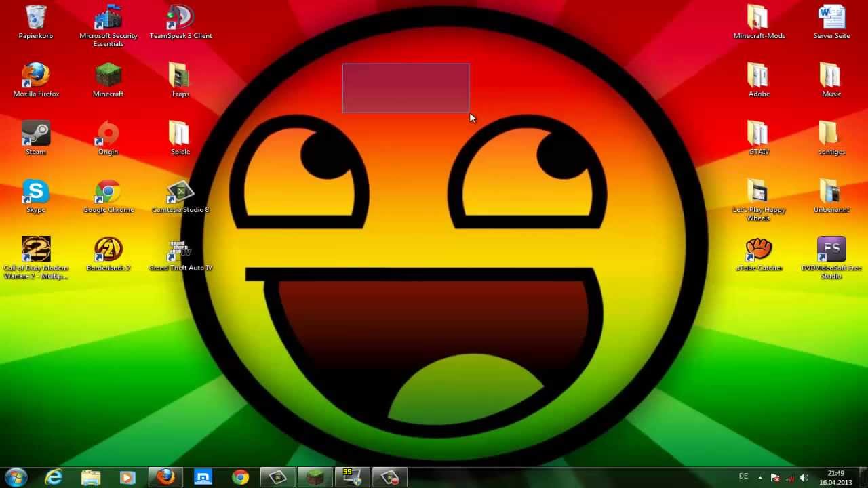Select the Origin desktop shortcut
This screenshot has height=488, width=868.
point(108,139)
